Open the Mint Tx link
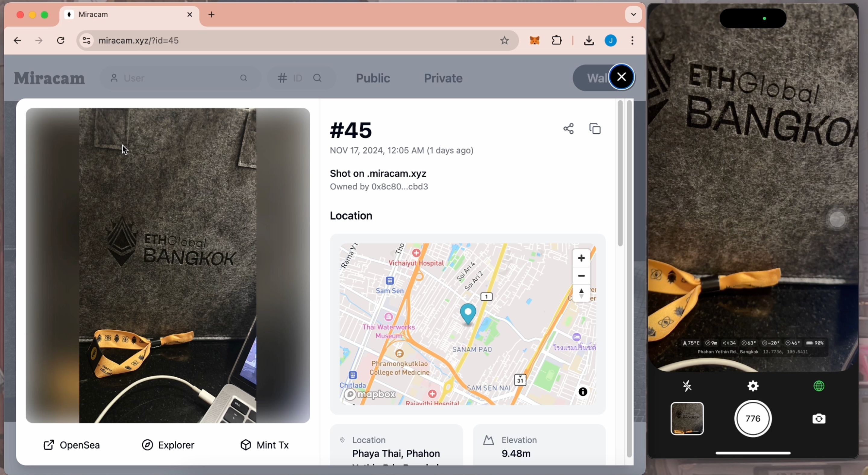868x475 pixels. [265, 445]
